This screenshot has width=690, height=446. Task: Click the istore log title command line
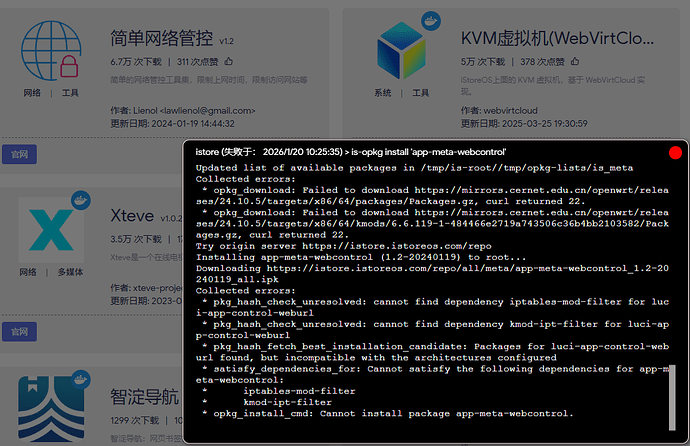tap(351, 152)
